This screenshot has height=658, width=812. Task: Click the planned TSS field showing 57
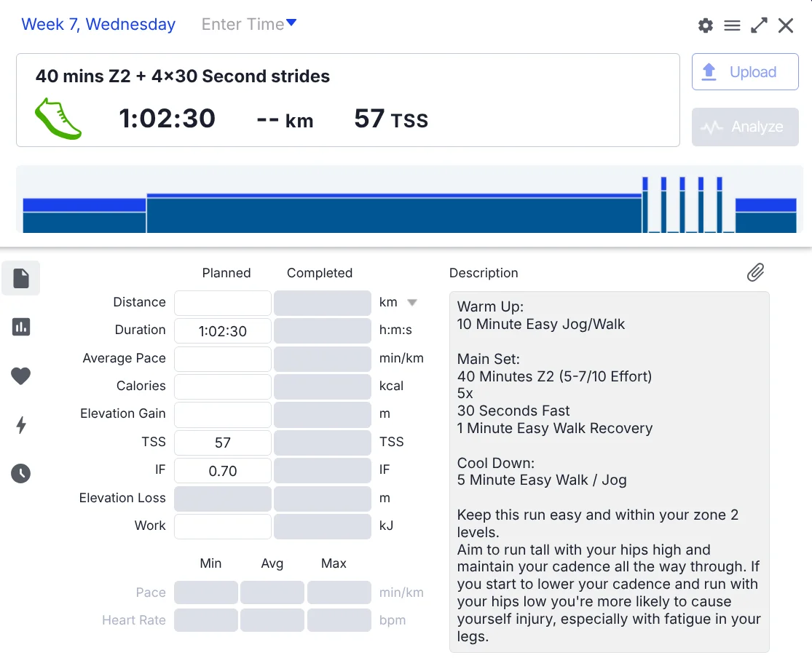click(223, 443)
